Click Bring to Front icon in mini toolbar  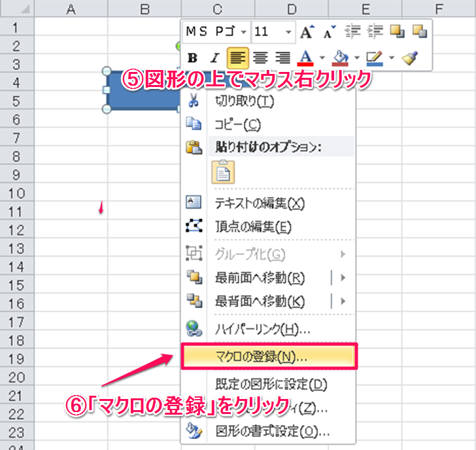(397, 32)
